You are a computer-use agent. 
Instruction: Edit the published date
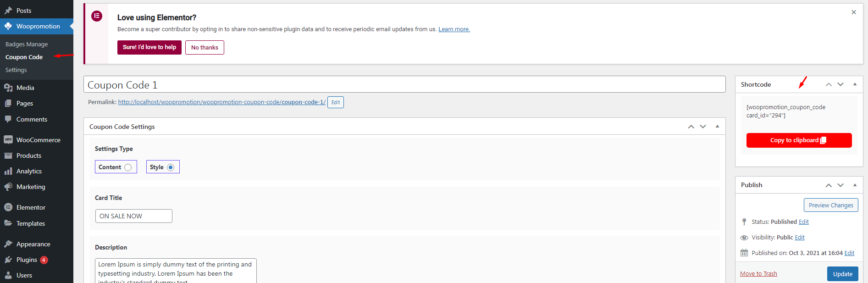(850, 253)
